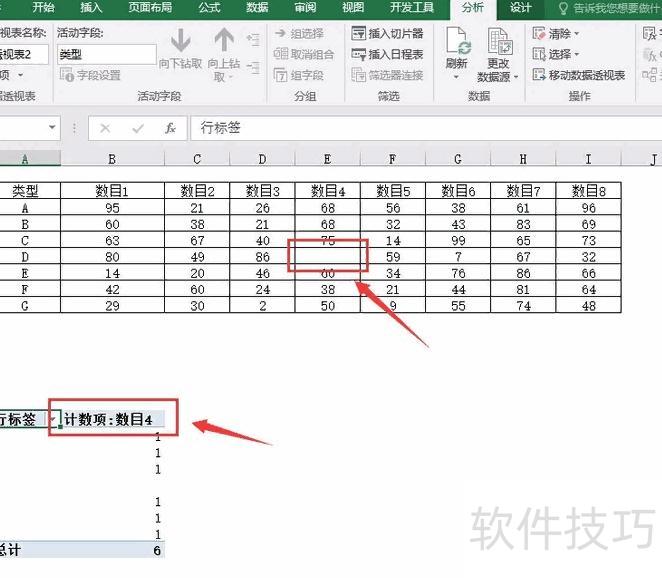Click the Tell Me lightbulb search box
This screenshot has height=578, width=662.
click(610, 8)
